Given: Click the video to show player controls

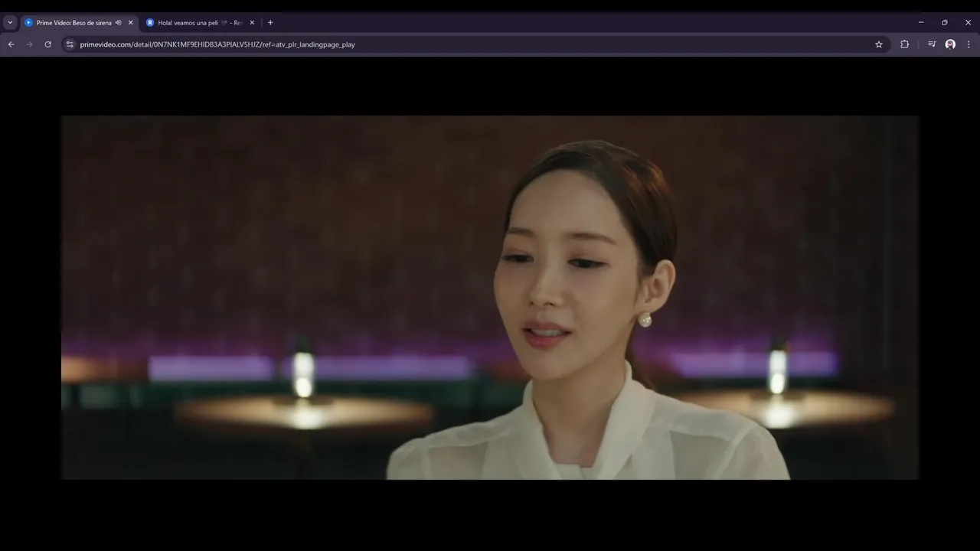Looking at the screenshot, I should pyautogui.click(x=490, y=298).
